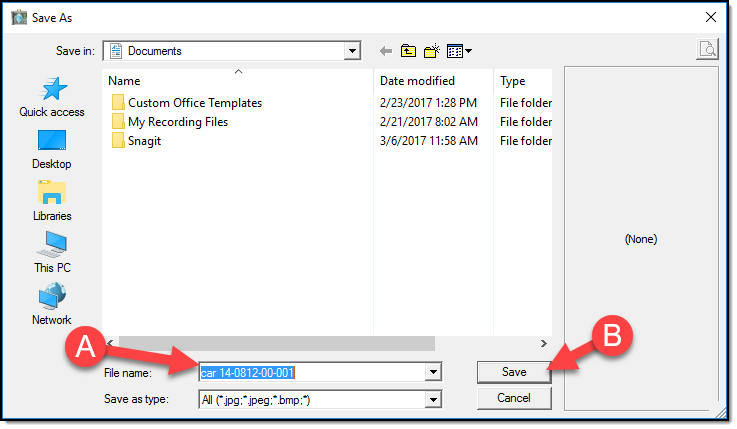Expand the Save in Documents dropdown

[x=352, y=51]
